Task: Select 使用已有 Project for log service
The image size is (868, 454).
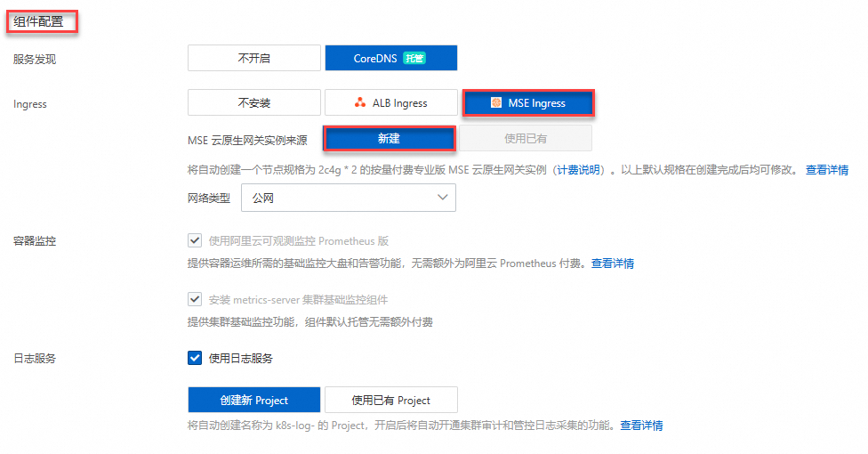Action: coord(390,400)
